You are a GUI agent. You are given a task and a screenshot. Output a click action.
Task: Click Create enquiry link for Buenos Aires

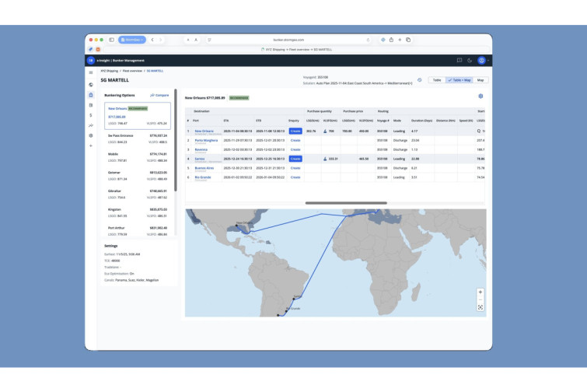295,168
